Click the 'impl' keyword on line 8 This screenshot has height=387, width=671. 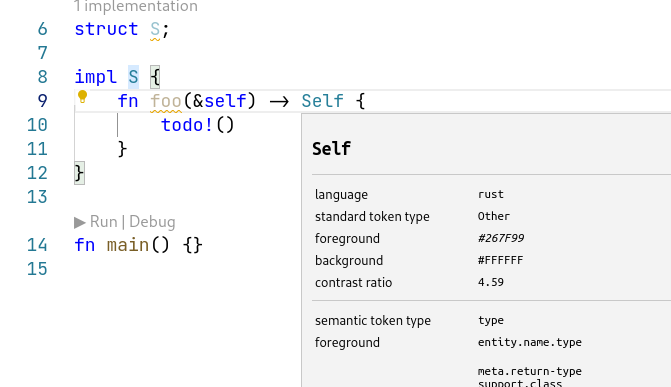point(95,77)
